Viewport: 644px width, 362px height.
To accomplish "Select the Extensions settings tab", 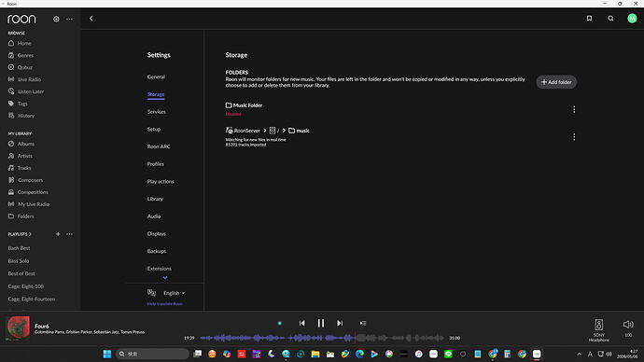I will point(160,269).
